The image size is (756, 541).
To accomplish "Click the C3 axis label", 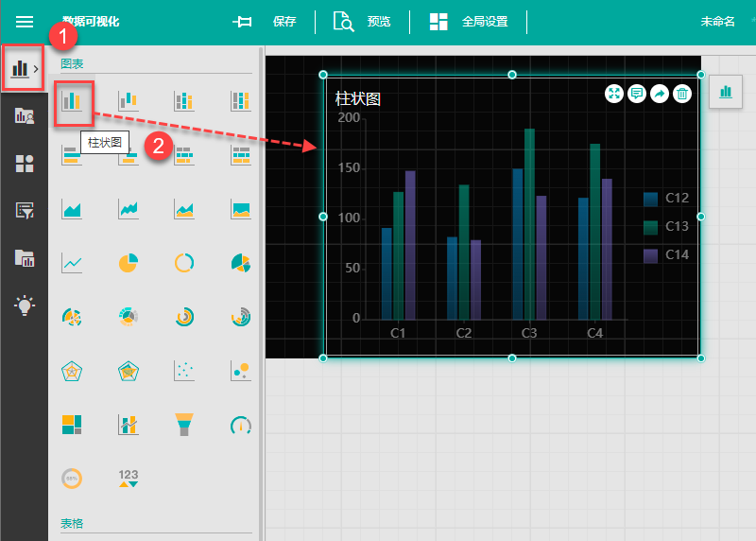I will [x=529, y=333].
